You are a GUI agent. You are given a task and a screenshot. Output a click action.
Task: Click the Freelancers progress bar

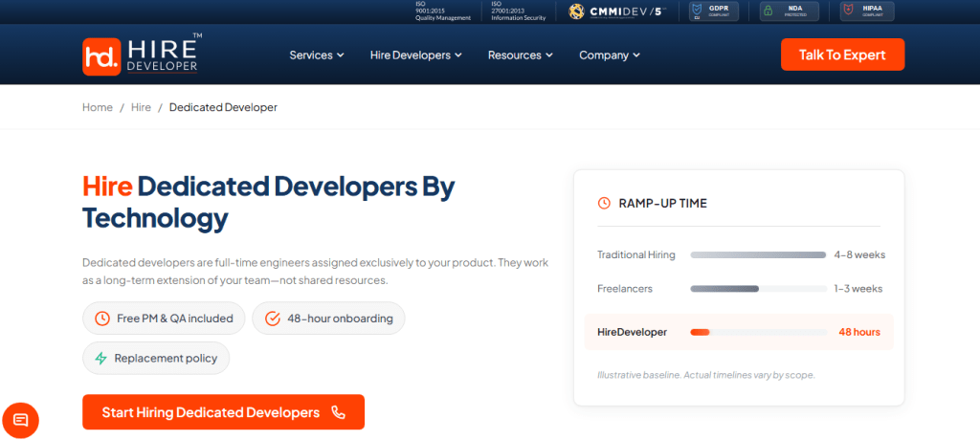(758, 289)
